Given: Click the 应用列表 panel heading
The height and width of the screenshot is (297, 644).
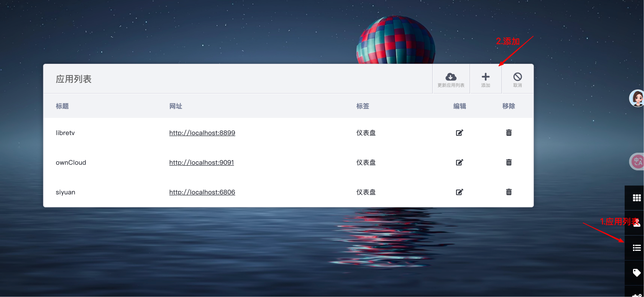Looking at the screenshot, I should pyautogui.click(x=73, y=79).
